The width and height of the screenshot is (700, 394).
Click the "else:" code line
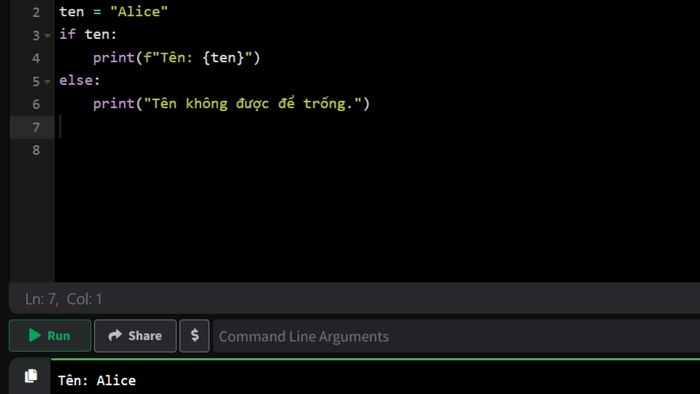click(x=79, y=80)
